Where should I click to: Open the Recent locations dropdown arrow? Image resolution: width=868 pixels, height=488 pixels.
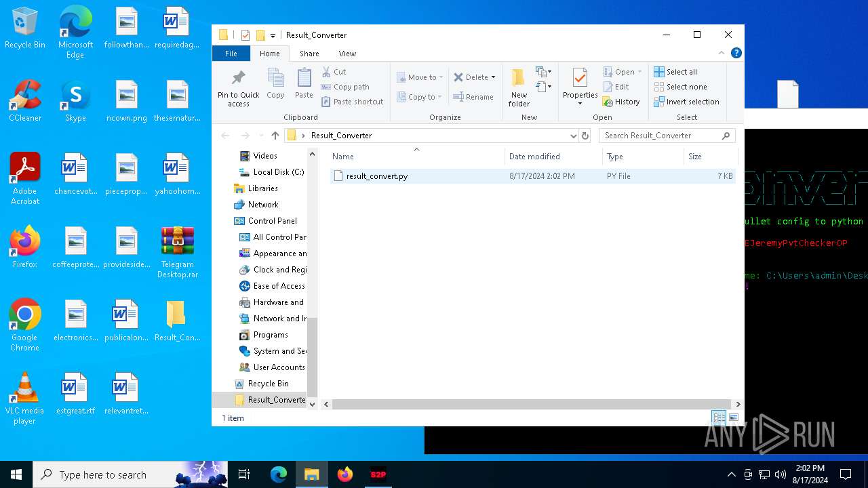click(261, 136)
